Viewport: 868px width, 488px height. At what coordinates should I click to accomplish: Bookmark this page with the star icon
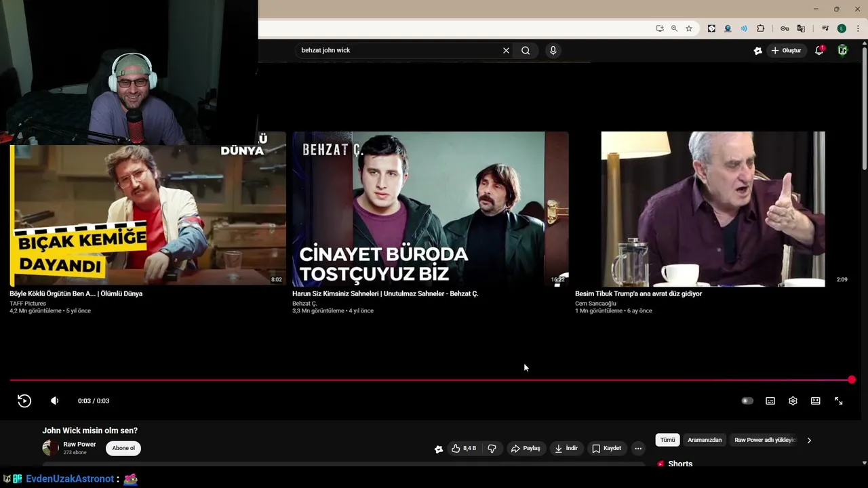click(x=689, y=28)
